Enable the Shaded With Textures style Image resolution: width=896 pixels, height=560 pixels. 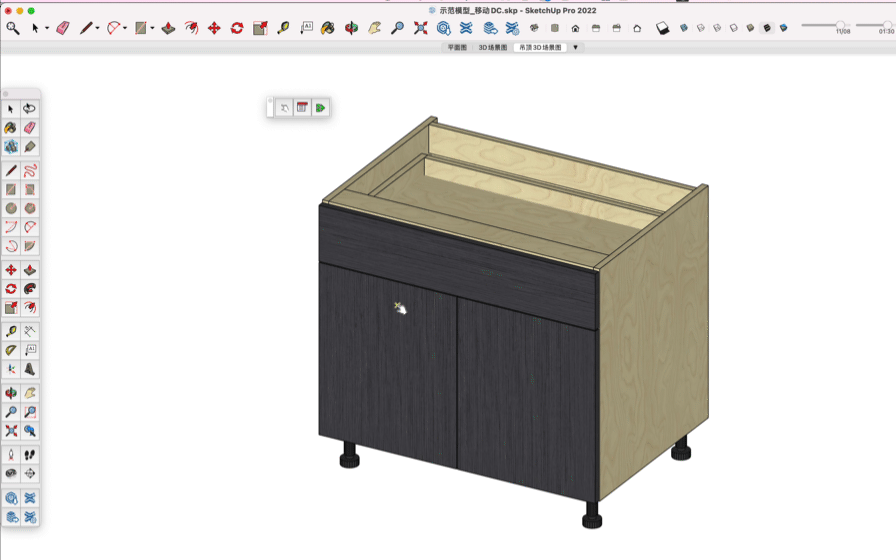tap(767, 28)
